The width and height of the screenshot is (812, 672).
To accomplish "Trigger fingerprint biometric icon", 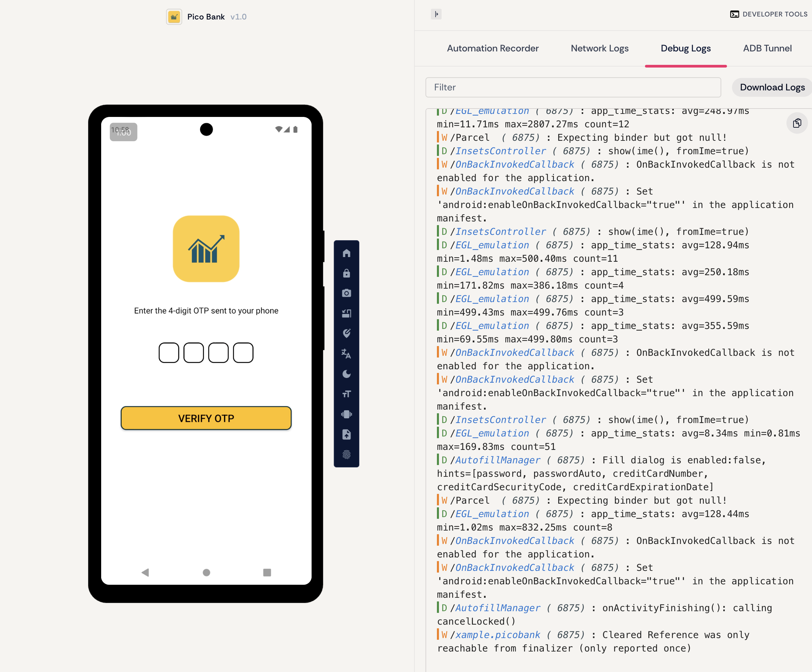I will 347,455.
